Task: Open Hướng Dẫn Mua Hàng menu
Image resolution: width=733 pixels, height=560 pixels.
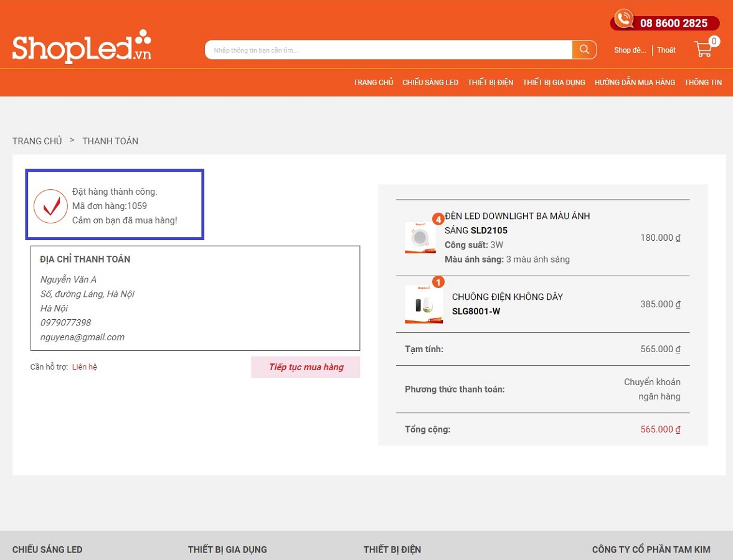Action: pyautogui.click(x=635, y=83)
